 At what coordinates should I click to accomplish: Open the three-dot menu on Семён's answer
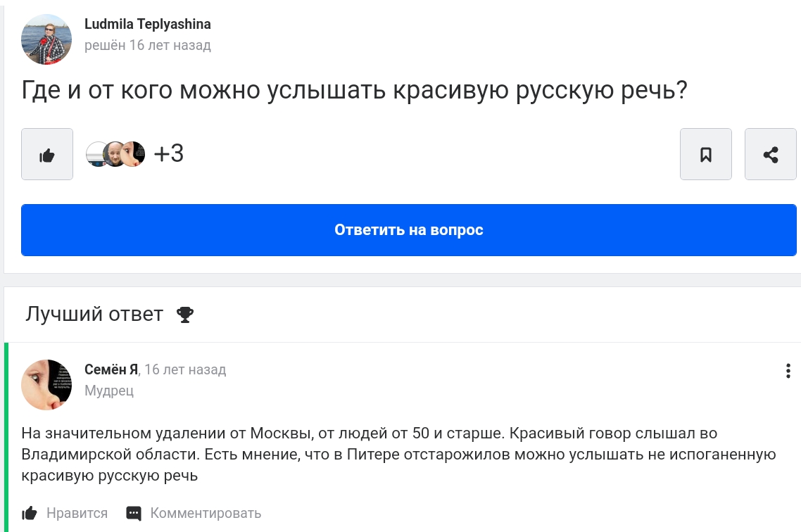[x=788, y=371]
